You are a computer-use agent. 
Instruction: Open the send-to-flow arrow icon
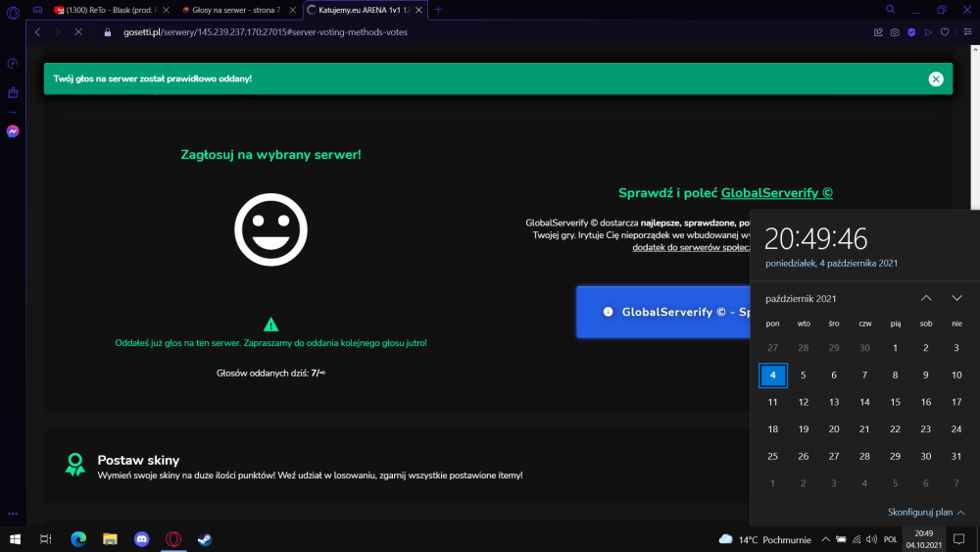928,32
